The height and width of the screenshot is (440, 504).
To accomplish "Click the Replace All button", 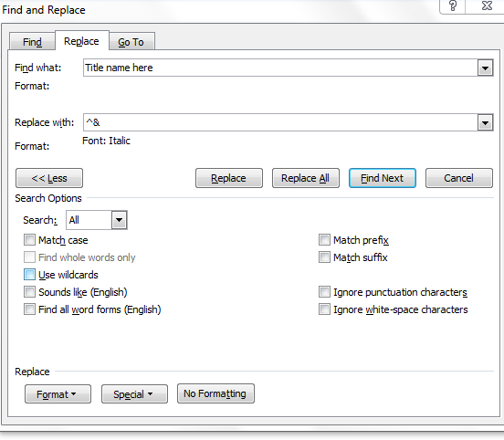I will coord(306,178).
